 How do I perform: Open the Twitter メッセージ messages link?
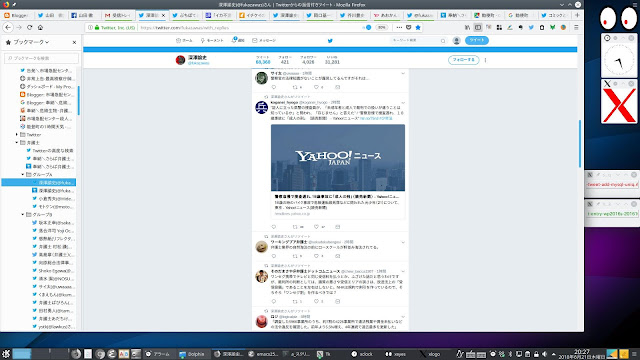click(x=264, y=40)
